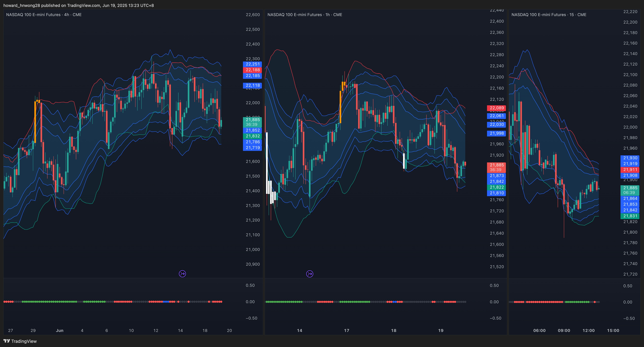Click the purple arrow icon on 4h chart
The width and height of the screenshot is (644, 347).
pos(182,274)
